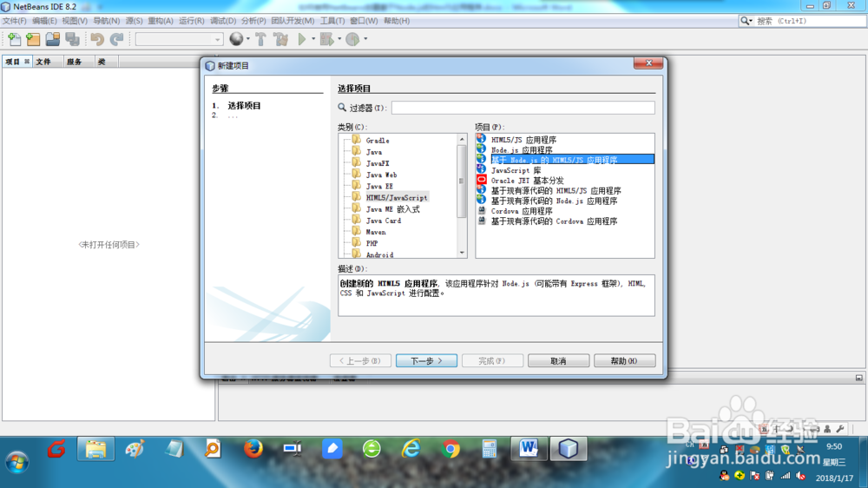Open Firefox from the taskbar
The height and width of the screenshot is (488, 868).
click(x=253, y=449)
